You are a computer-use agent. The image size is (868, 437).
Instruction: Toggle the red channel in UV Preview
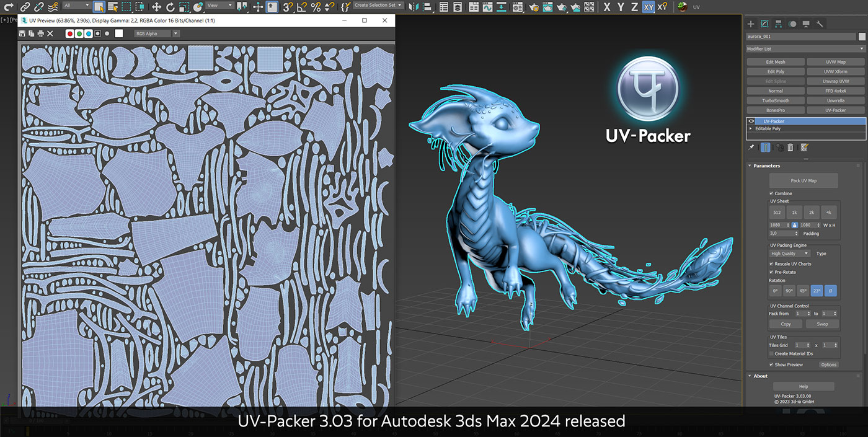[x=70, y=33]
